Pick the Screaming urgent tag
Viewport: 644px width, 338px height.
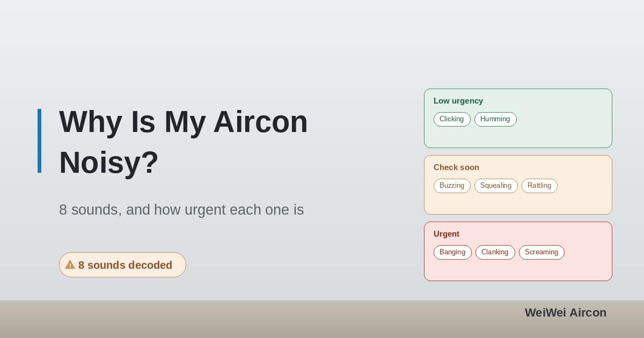541,252
